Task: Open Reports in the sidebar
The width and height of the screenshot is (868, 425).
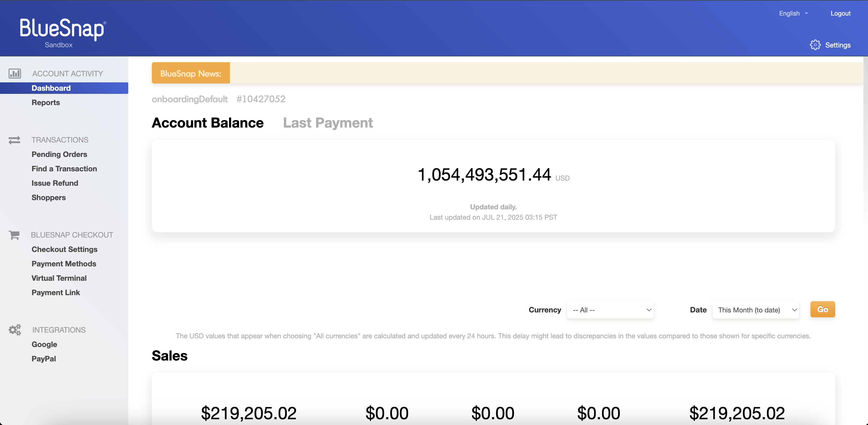Action: [46, 103]
